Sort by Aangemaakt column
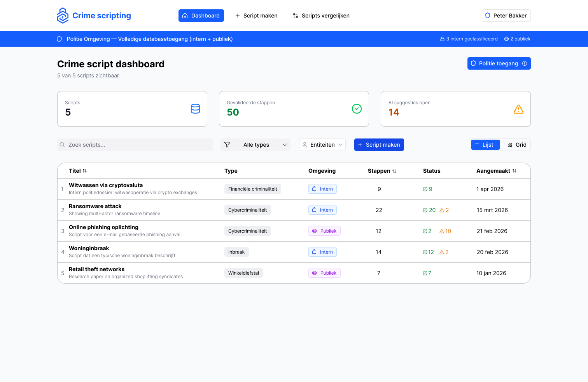The width and height of the screenshot is (588, 382). (x=496, y=171)
